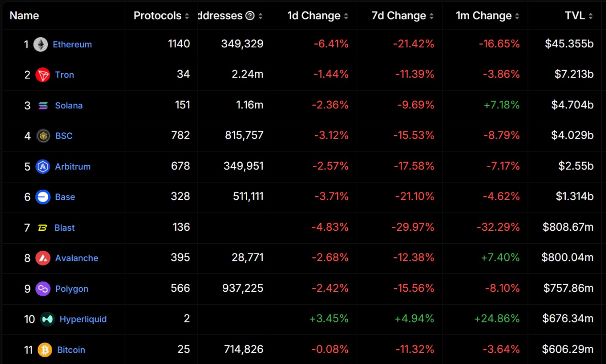Sort table by 1m Change column
Screen dimensions: 606x364
coord(517,16)
